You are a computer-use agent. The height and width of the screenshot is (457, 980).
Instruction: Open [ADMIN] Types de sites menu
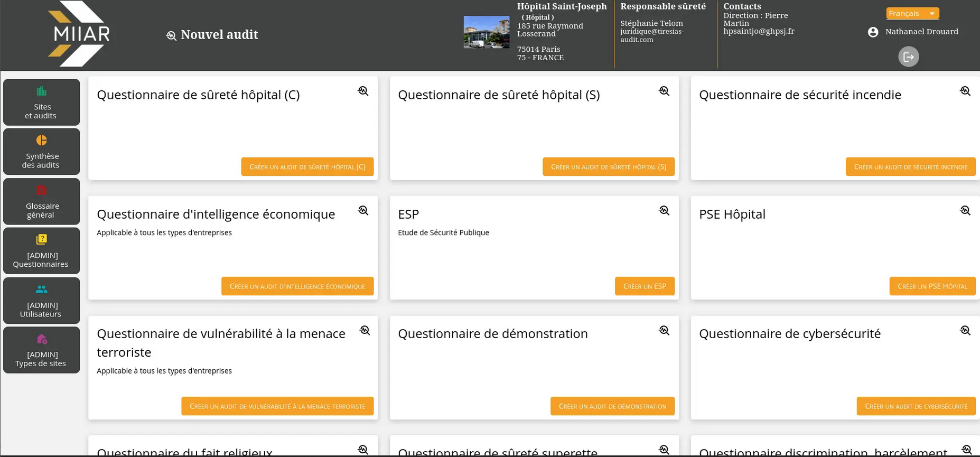click(42, 350)
